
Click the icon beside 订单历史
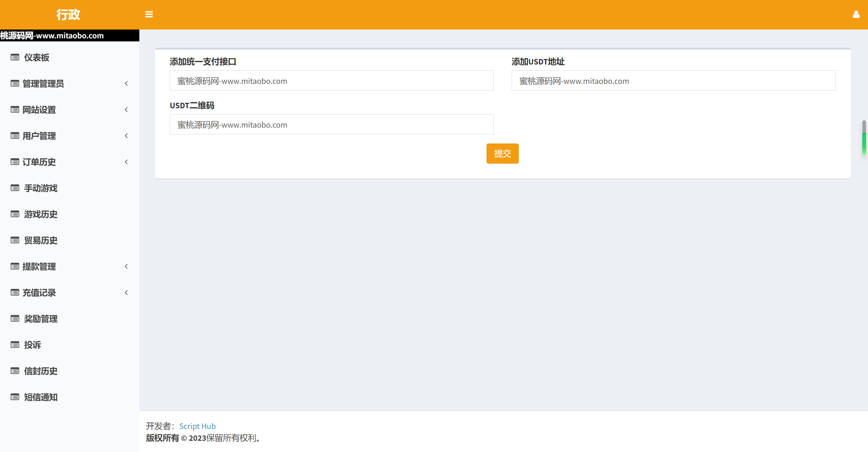[x=15, y=162]
